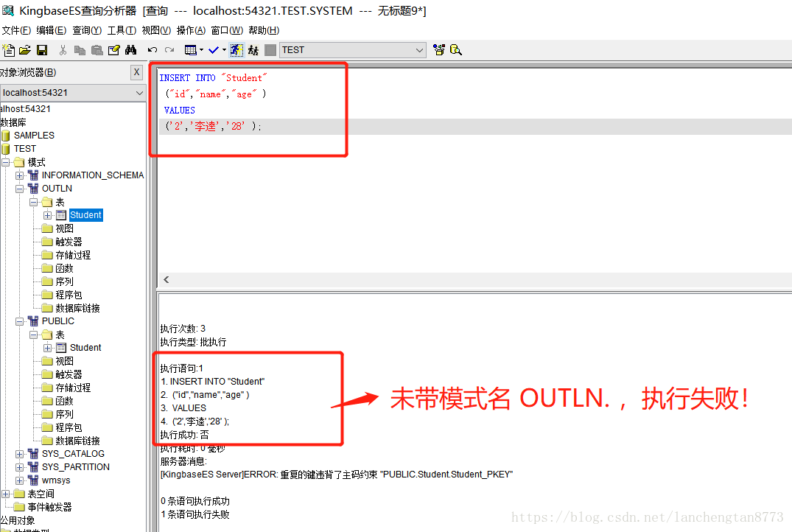Stop execution with the gray square icon
792x532 pixels.
point(270,50)
